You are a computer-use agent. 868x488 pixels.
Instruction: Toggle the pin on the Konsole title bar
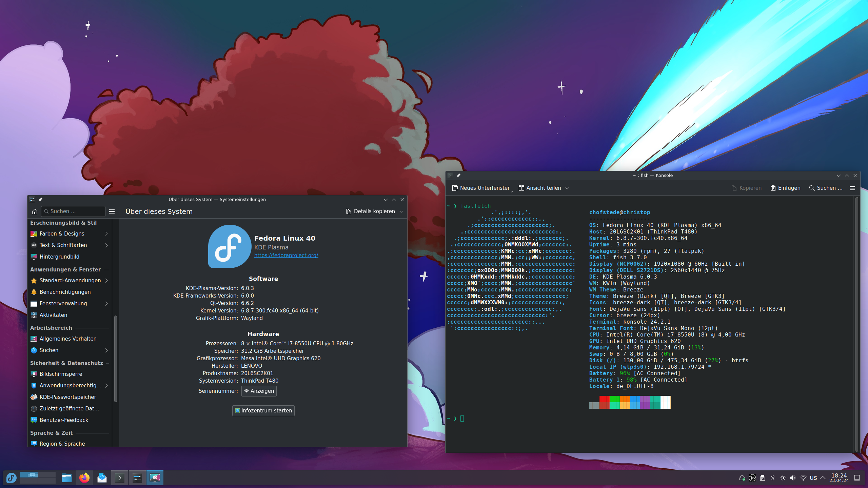point(458,176)
